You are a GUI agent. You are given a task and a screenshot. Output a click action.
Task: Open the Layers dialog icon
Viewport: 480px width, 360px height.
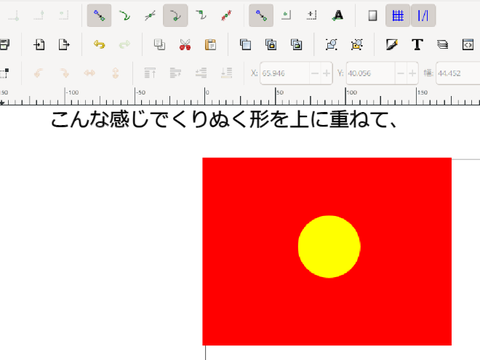[443, 44]
